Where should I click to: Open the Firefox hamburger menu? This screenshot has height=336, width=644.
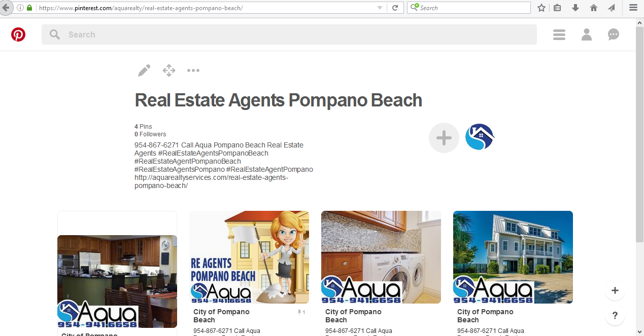coord(633,8)
